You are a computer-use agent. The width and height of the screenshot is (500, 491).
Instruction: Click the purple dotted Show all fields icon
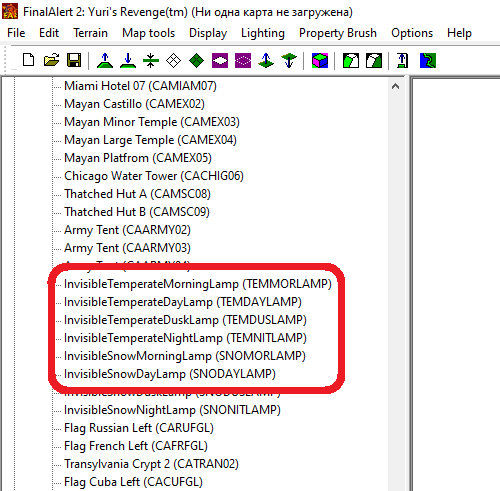click(x=243, y=61)
